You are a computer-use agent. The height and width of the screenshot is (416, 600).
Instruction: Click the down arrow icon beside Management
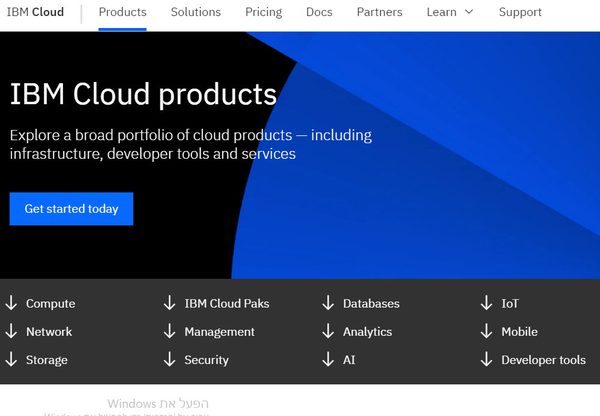coord(170,331)
